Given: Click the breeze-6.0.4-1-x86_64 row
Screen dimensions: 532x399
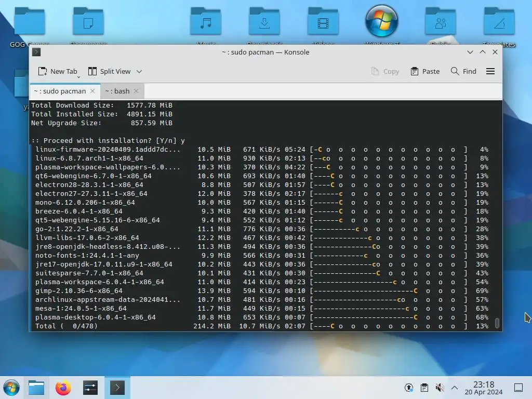Looking at the screenshot, I should (262, 211).
